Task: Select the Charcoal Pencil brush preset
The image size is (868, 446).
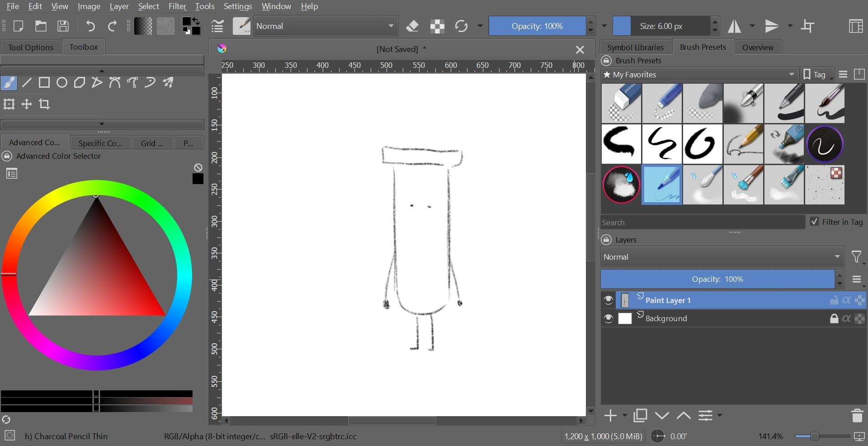Action: (x=744, y=144)
